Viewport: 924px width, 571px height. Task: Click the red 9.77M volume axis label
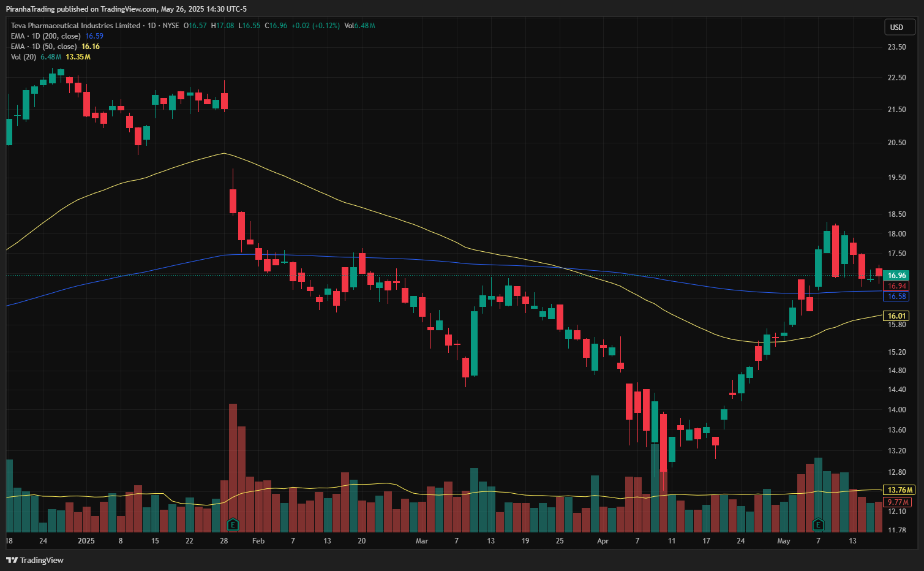tap(898, 502)
